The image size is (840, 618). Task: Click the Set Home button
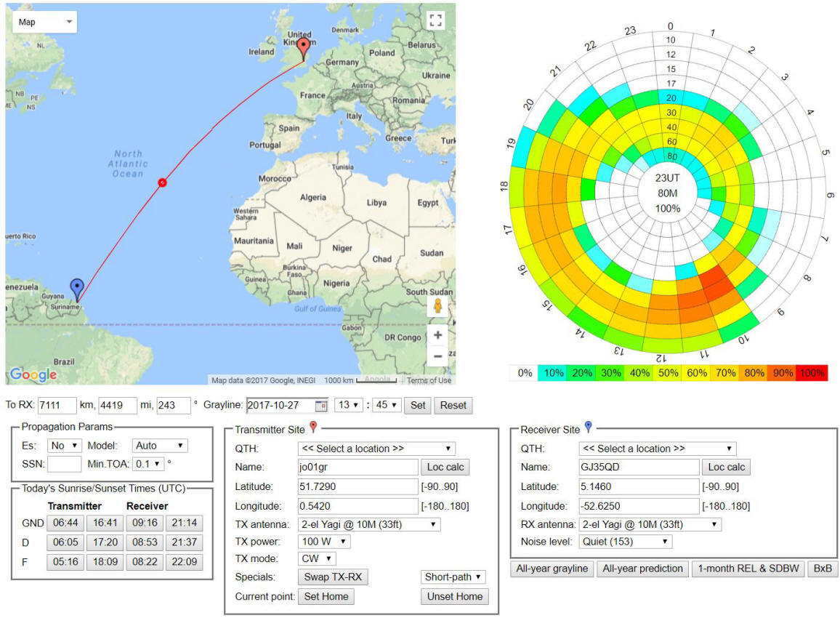(x=326, y=597)
